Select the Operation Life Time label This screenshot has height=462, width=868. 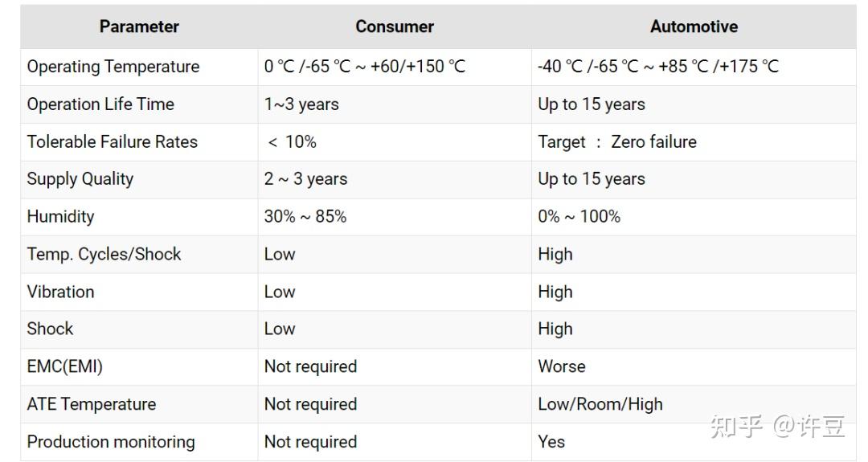[x=100, y=104]
